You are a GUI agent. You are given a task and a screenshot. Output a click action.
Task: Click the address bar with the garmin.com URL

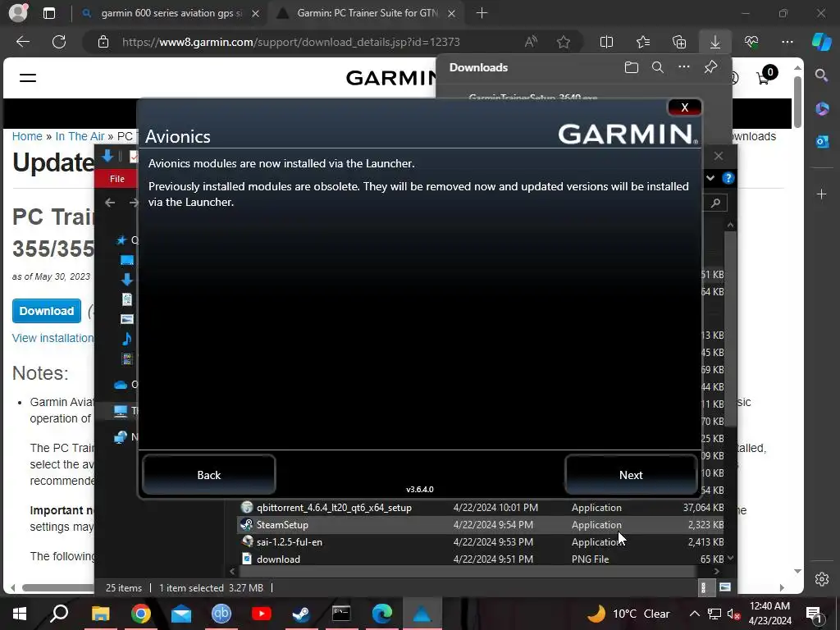[x=291, y=42]
